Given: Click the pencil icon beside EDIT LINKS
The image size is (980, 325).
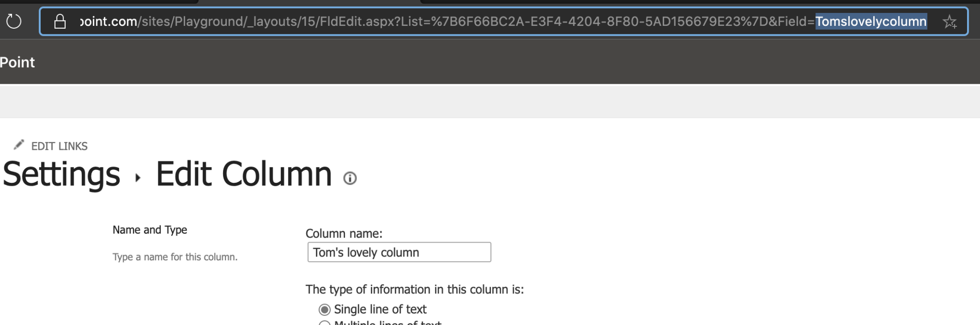Looking at the screenshot, I should pyautogui.click(x=19, y=145).
